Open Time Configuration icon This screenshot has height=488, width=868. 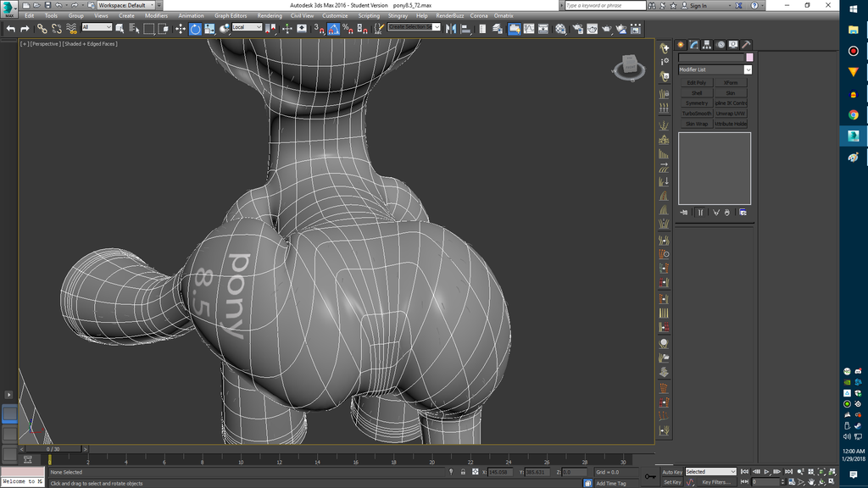(792, 481)
